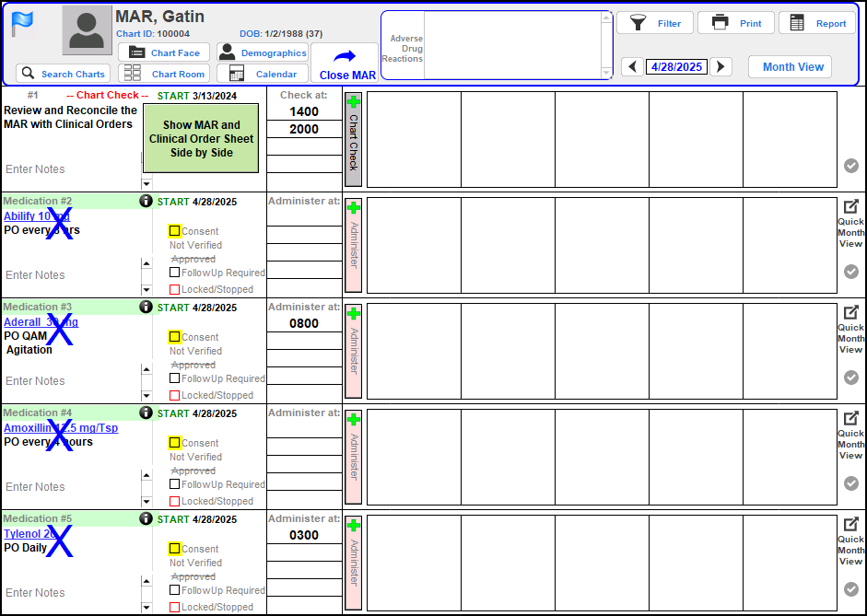Open the Demographics section
This screenshot has height=616, width=867.
[x=263, y=53]
